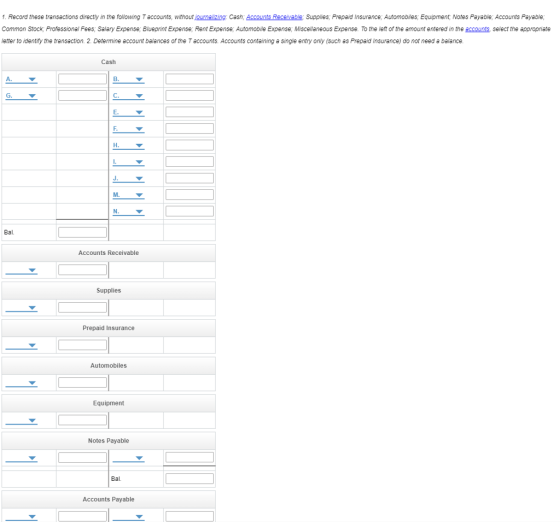The image size is (560, 522).
Task: Open the Prepaid Insurance transaction letter dropdown
Action: pos(21,345)
